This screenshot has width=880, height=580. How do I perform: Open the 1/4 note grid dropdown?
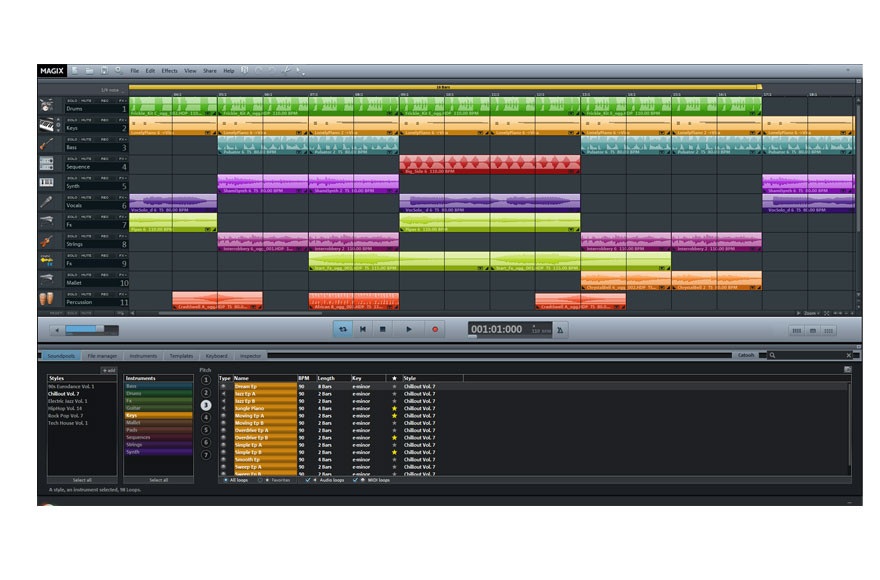pos(111,90)
